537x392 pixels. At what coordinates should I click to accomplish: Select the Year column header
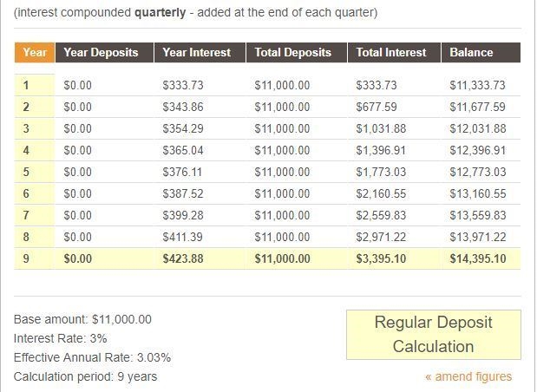point(34,52)
